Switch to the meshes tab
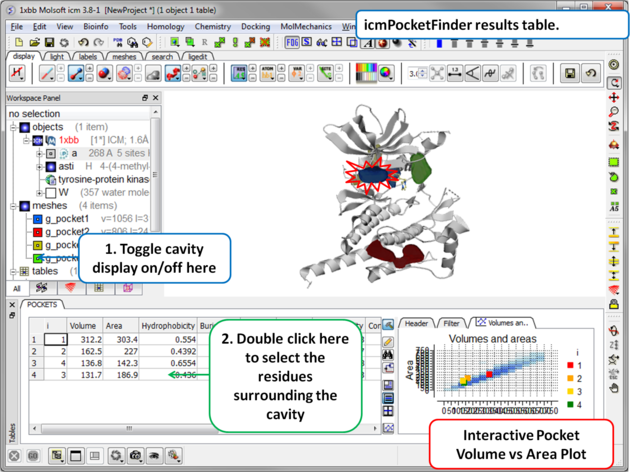The height and width of the screenshot is (472, 630). click(x=123, y=57)
